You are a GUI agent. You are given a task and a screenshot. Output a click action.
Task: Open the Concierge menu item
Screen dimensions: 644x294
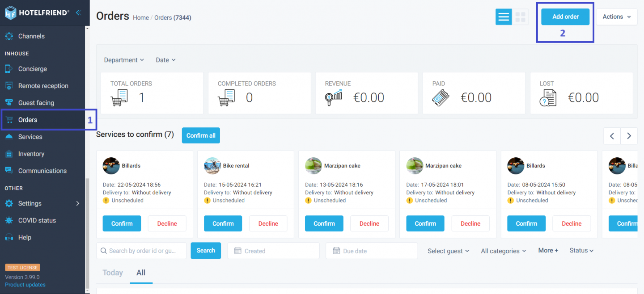[33, 69]
